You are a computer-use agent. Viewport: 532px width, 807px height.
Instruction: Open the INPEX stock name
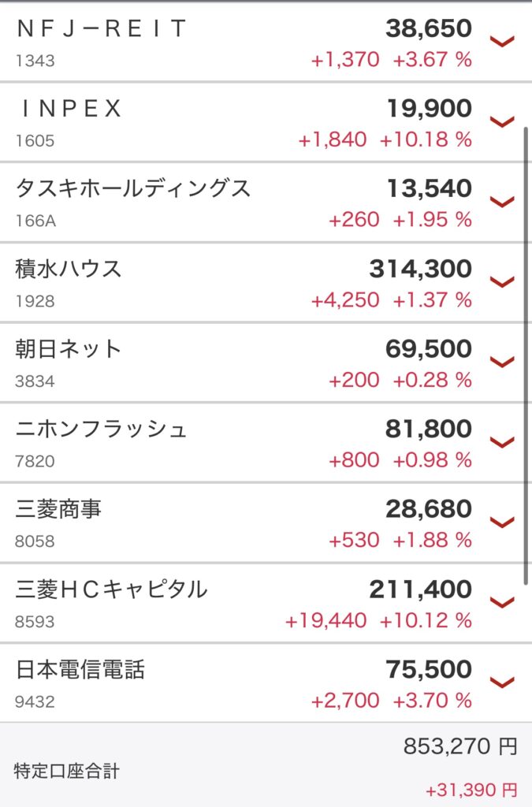[70, 109]
